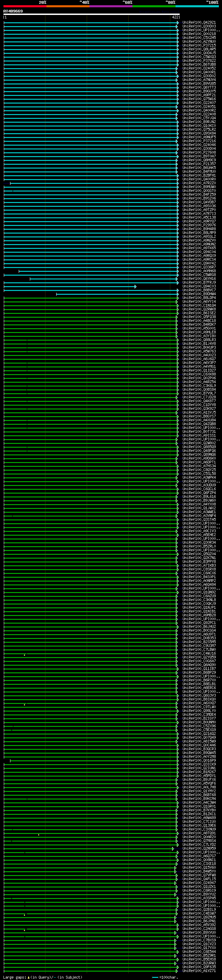222x980 pixels.
Task: Click the label UniRef100_Q6YTT3
Action: [199, 88]
